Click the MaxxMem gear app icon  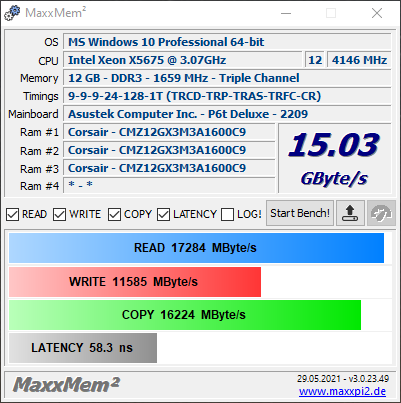pos(12,13)
